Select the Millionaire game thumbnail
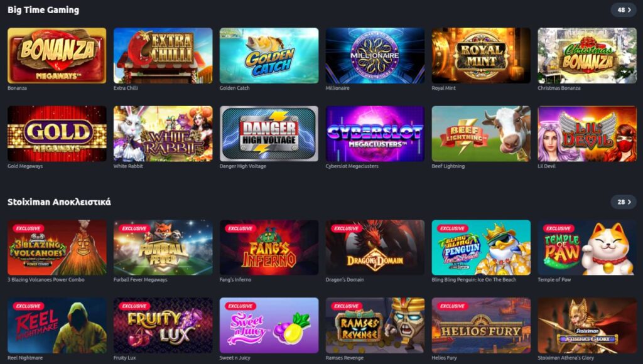 (375, 56)
